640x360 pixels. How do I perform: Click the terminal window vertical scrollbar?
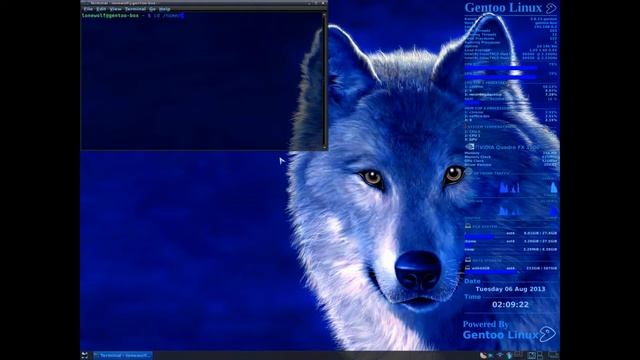(324, 80)
